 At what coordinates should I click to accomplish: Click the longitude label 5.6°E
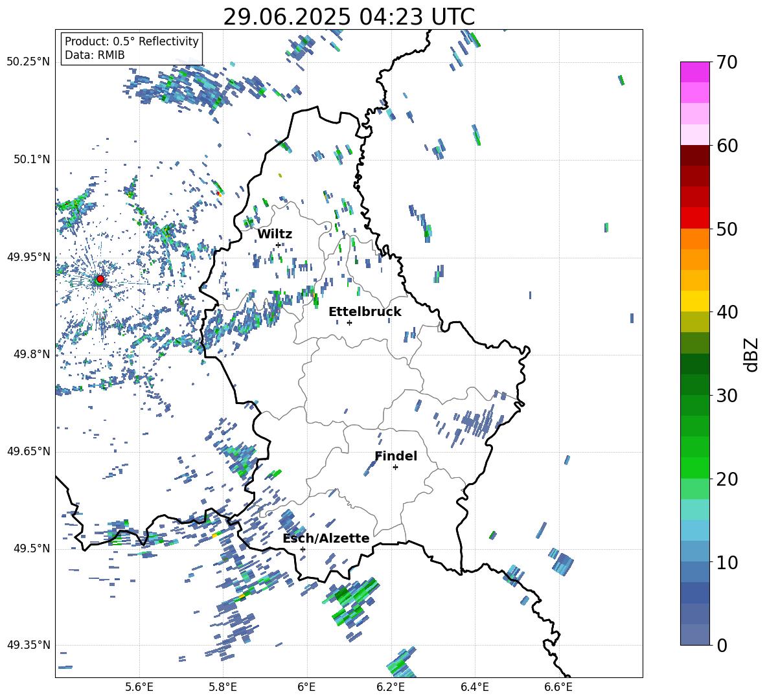click(139, 687)
